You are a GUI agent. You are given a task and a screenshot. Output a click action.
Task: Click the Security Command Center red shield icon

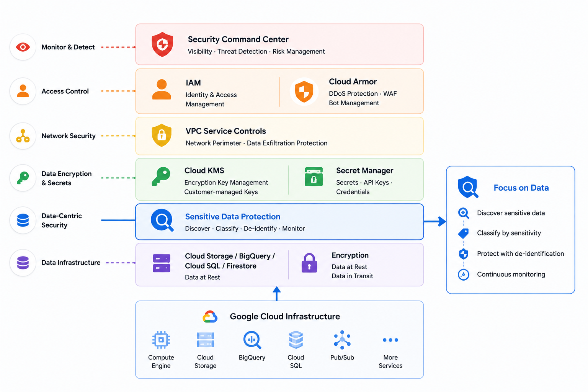coord(162,44)
